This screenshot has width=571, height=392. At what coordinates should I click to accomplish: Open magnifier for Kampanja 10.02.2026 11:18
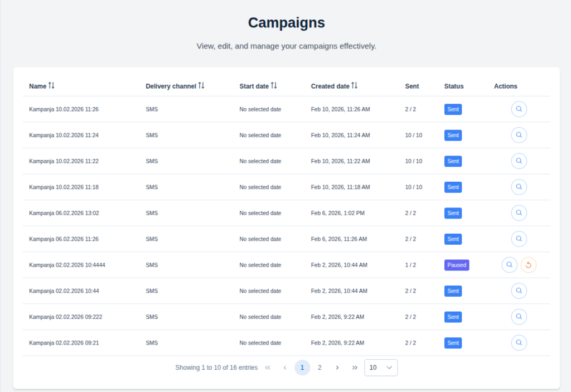point(519,187)
